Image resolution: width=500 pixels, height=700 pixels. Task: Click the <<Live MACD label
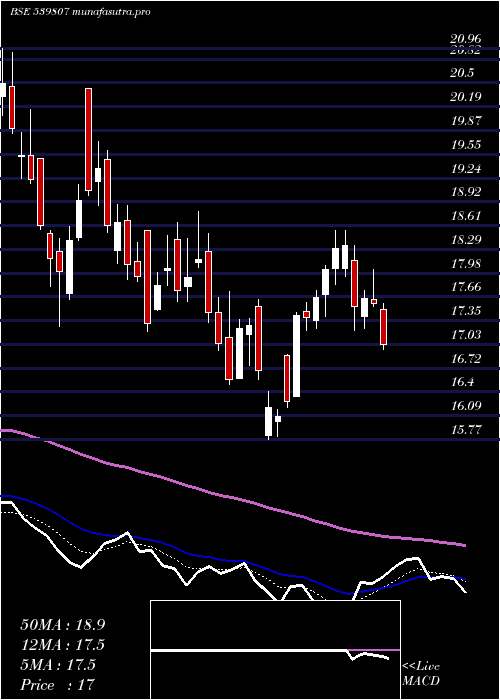[x=421, y=674]
